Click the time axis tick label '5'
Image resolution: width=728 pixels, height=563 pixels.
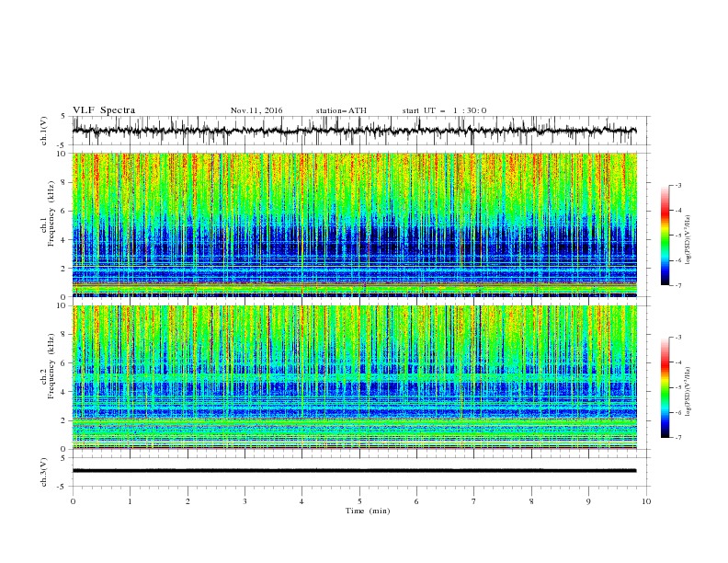pyautogui.click(x=359, y=501)
